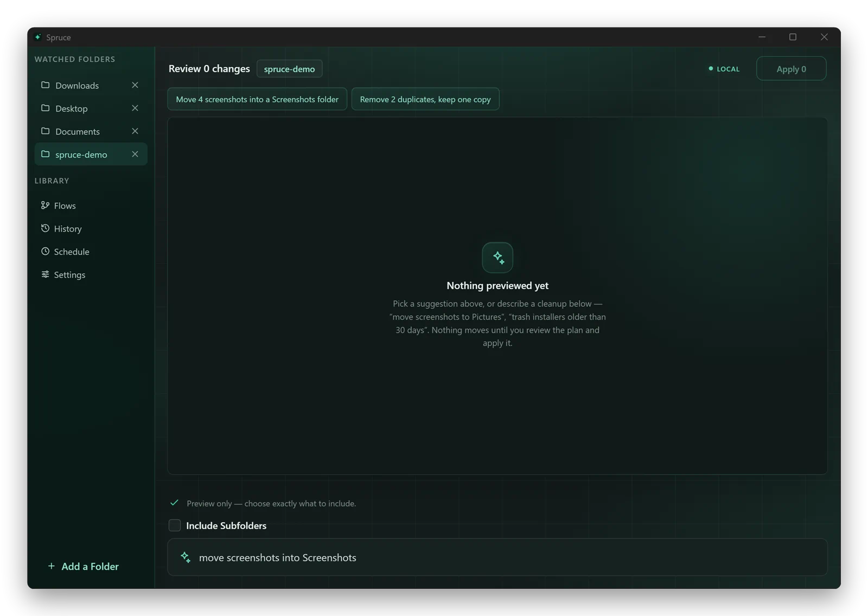The width and height of the screenshot is (868, 616).
Task: Open the History section
Action: pyautogui.click(x=91, y=228)
